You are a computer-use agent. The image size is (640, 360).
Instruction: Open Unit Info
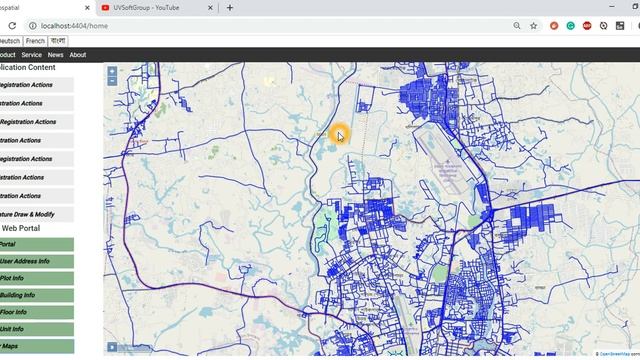click(37, 329)
